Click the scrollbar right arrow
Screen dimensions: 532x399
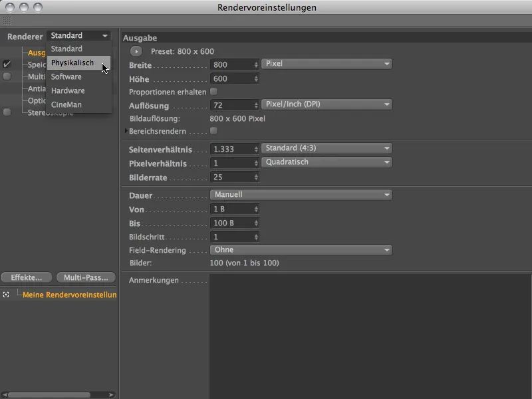tap(111, 395)
